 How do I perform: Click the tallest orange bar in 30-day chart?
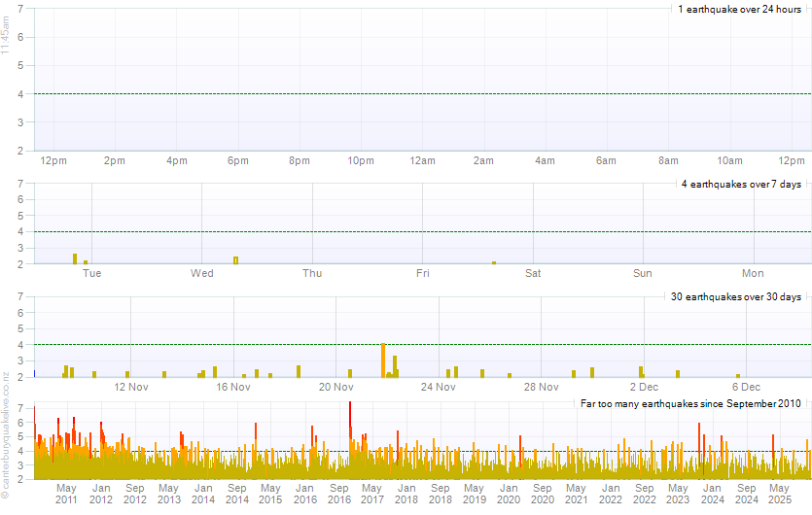tap(383, 360)
